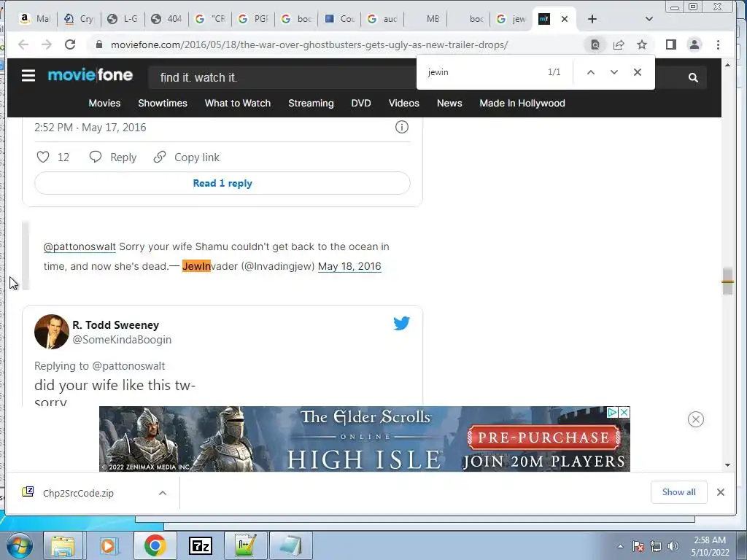Close the active Moviefone tab
This screenshot has width=747, height=560.
click(x=565, y=19)
